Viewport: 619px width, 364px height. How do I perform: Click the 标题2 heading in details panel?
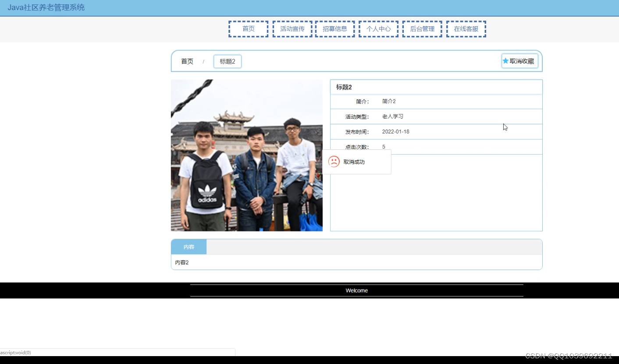(343, 87)
